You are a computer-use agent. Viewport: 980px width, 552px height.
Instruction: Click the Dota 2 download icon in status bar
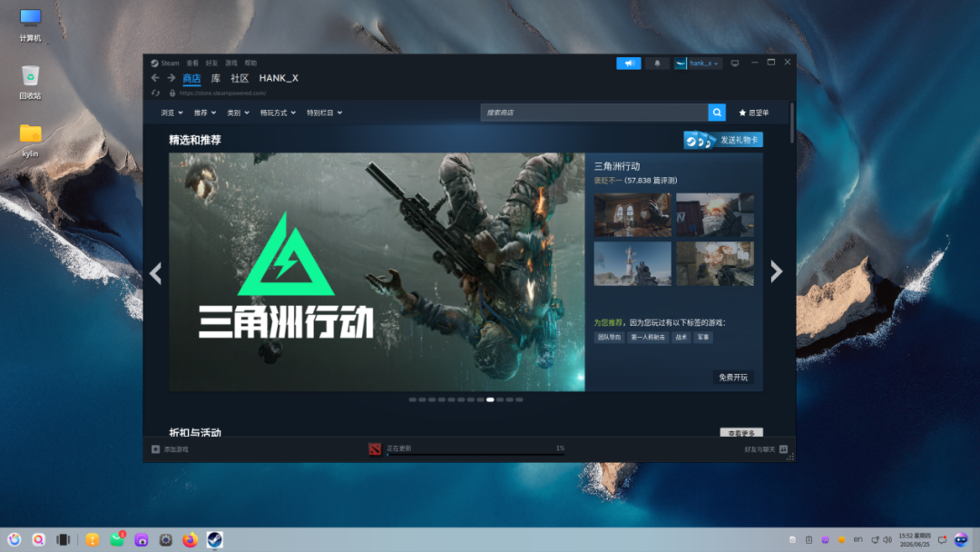375,448
